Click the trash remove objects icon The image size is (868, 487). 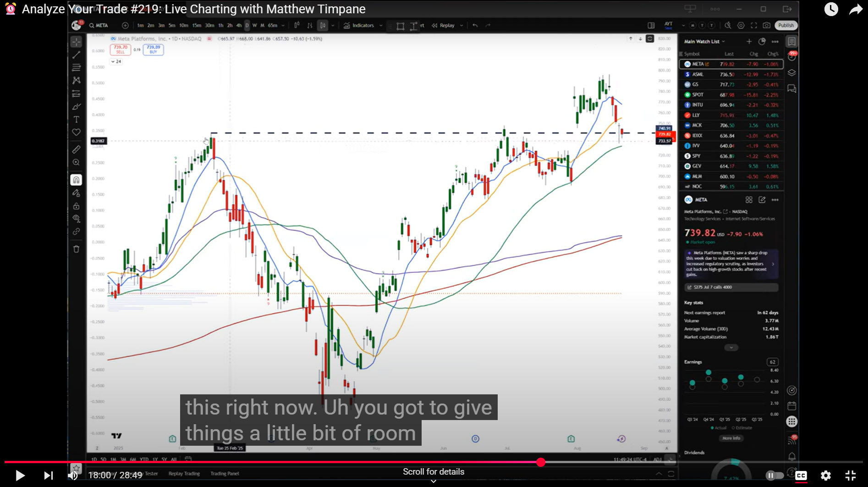76,249
